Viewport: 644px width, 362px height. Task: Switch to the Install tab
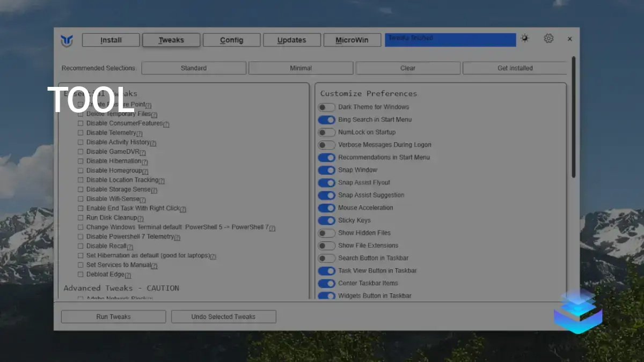coord(111,40)
